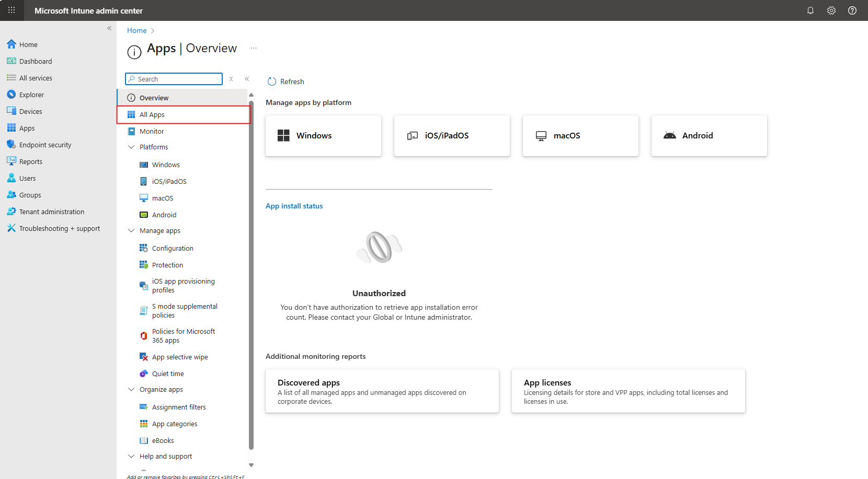Open the Android platform card

pyautogui.click(x=710, y=136)
